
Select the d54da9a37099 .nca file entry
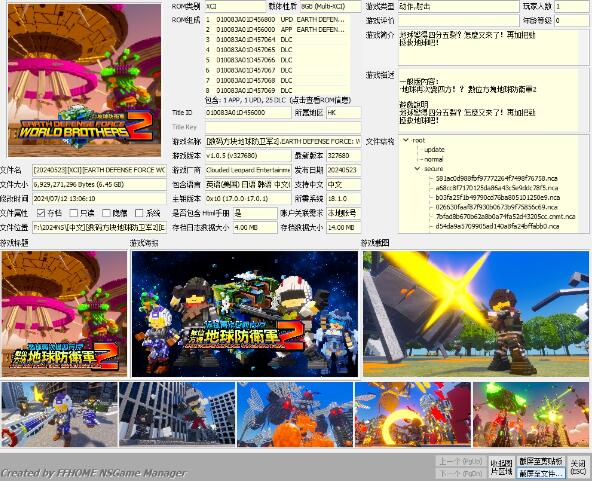click(497, 226)
